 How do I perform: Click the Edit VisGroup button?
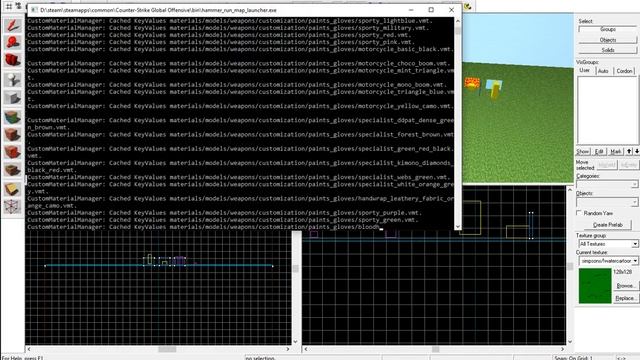599,151
